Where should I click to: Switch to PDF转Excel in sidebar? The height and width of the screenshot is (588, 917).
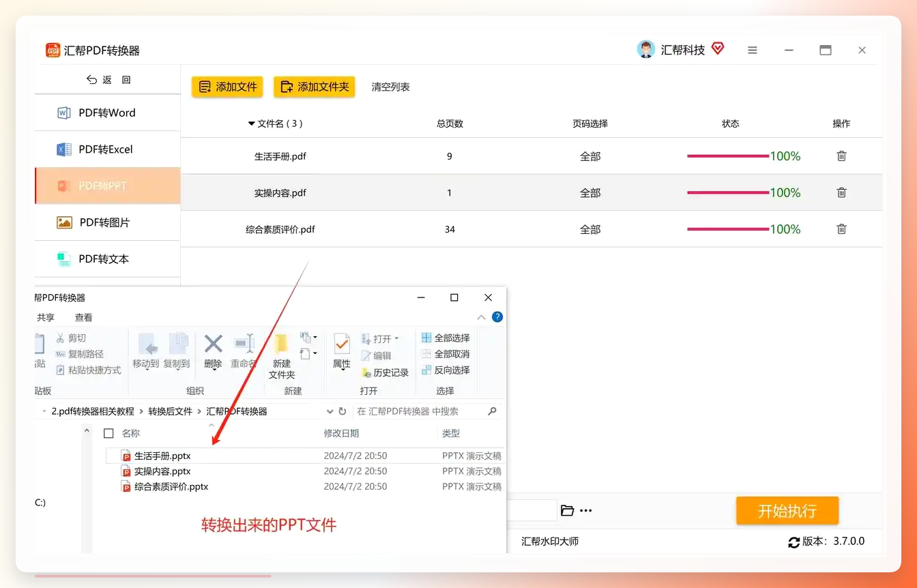click(x=107, y=149)
